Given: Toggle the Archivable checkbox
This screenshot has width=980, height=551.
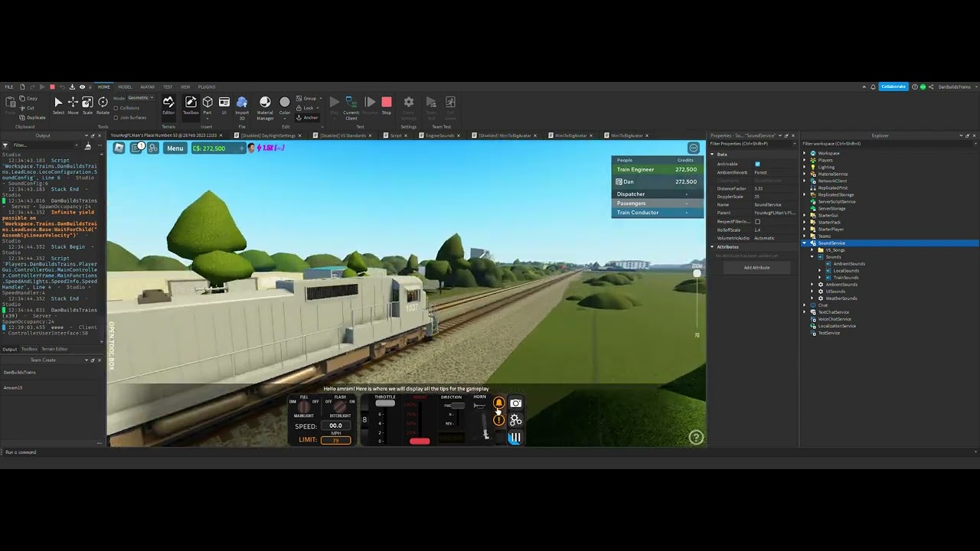Looking at the screenshot, I should [757, 164].
